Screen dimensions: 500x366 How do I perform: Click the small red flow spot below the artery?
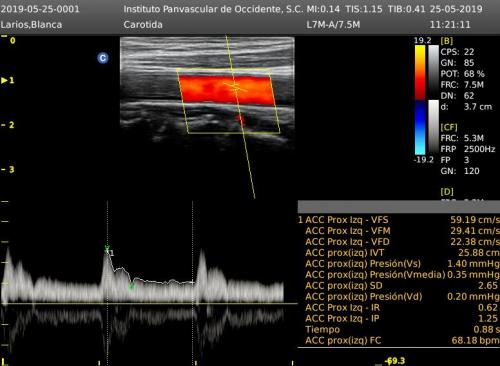(241, 119)
